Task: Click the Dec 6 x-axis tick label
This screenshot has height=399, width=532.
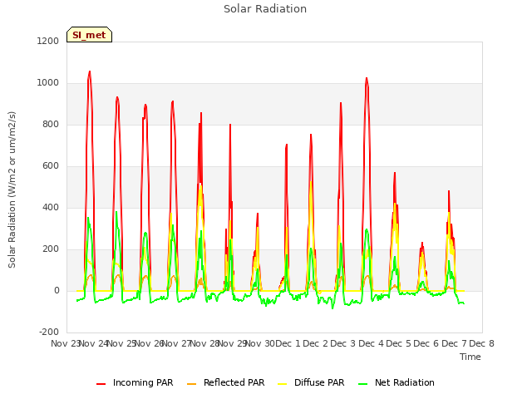Action: 426,343
